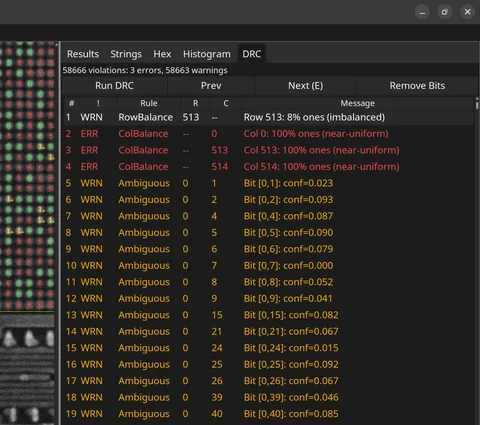The width and height of the screenshot is (480, 425).
Task: Open the Histogram tab
Action: (206, 54)
